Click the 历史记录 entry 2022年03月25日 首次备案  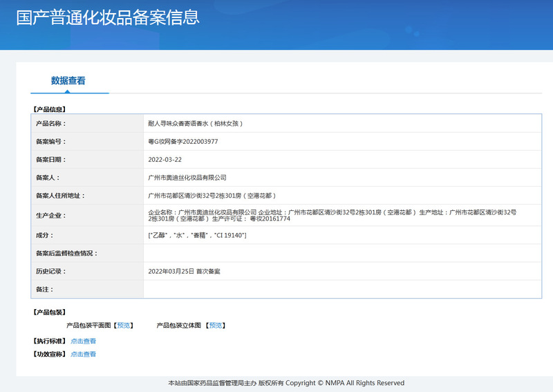click(185, 271)
